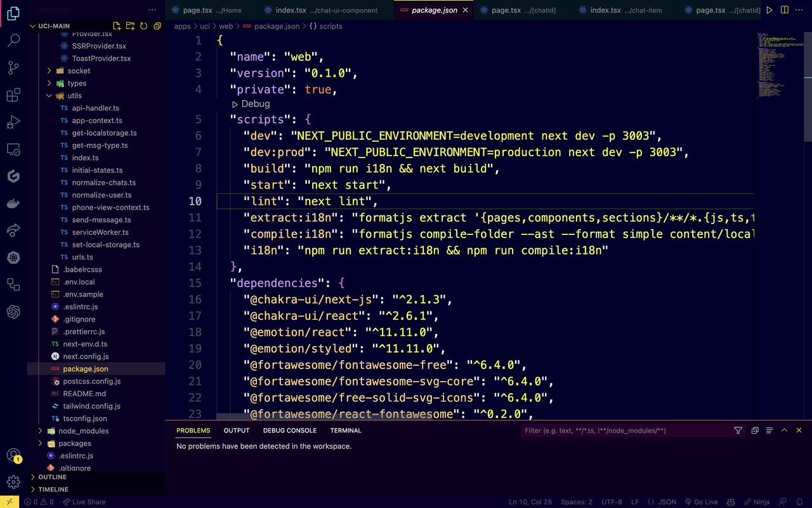Click the Ln 10, Col 25 cursor position
This screenshot has width=812, height=508.
point(530,502)
